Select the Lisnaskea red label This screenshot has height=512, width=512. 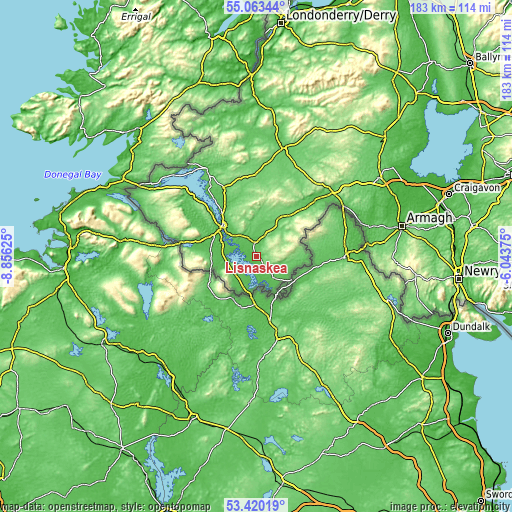(256, 268)
